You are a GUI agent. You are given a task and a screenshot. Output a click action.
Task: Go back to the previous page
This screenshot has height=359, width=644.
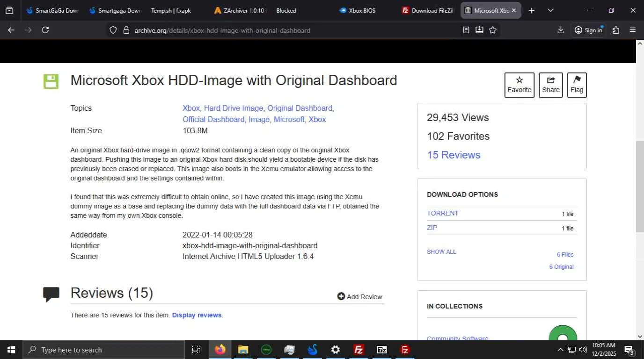click(11, 30)
